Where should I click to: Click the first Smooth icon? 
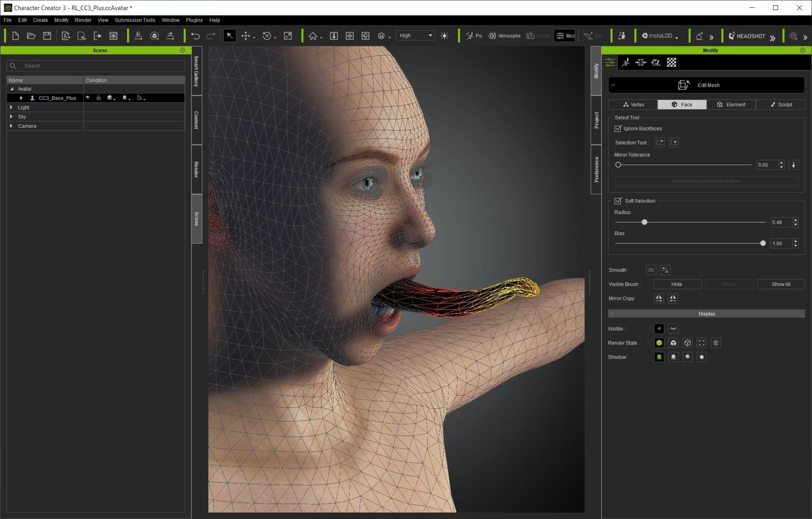(x=651, y=270)
